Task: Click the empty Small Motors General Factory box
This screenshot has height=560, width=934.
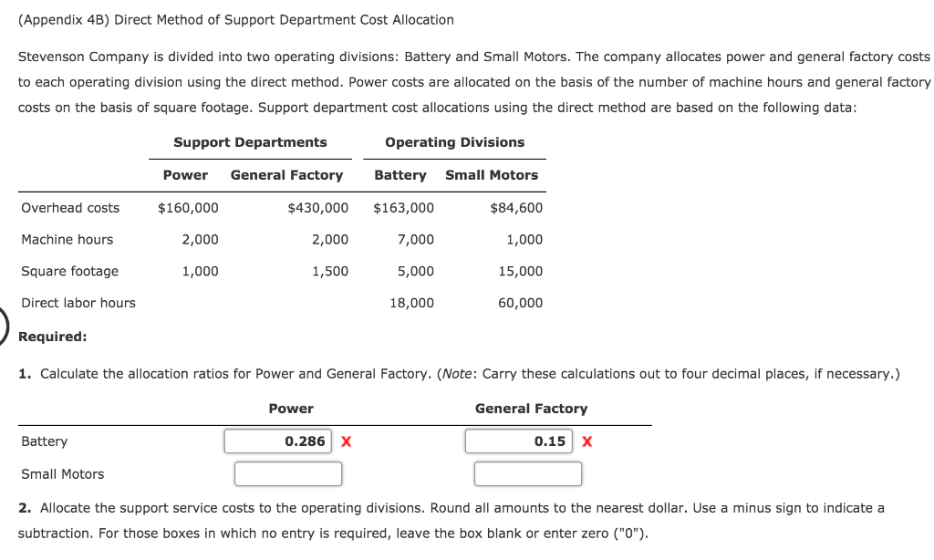Action: (527, 473)
